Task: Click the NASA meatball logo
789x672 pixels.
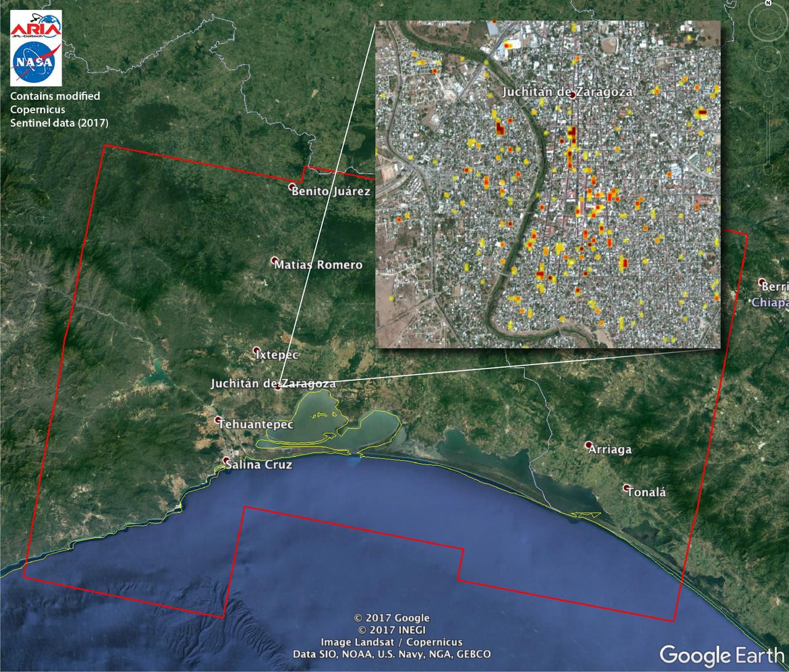Action: coord(34,62)
